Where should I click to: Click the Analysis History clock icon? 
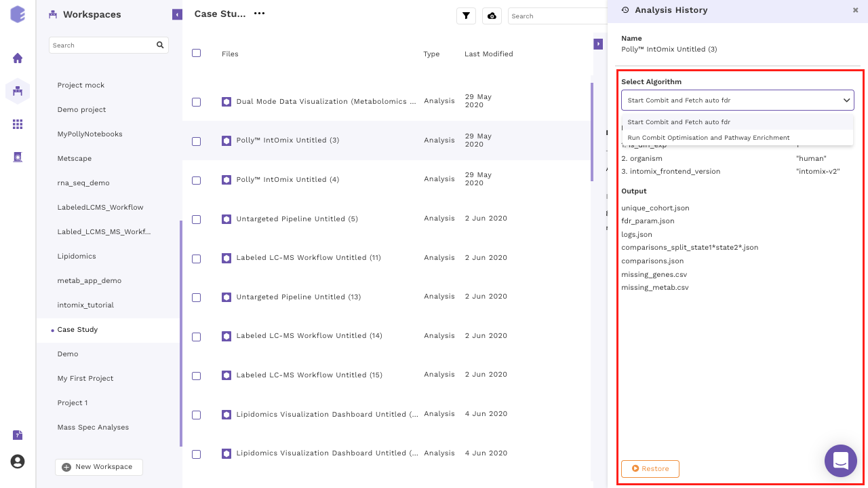click(625, 10)
